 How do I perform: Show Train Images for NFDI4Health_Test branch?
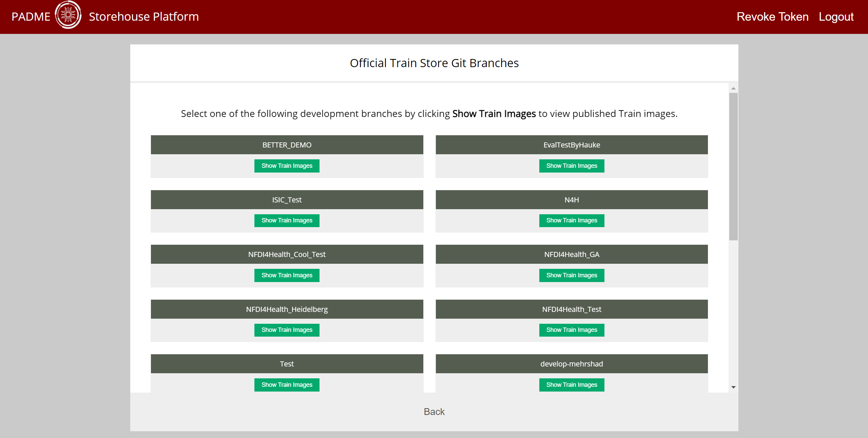572,330
